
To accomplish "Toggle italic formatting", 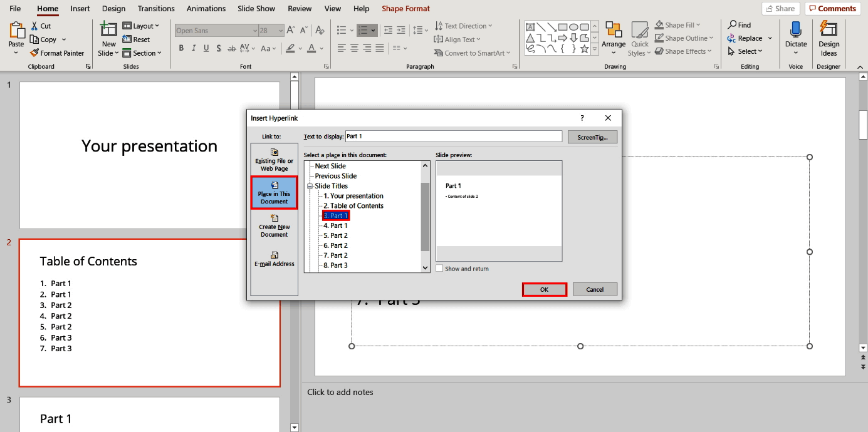I will tap(194, 48).
